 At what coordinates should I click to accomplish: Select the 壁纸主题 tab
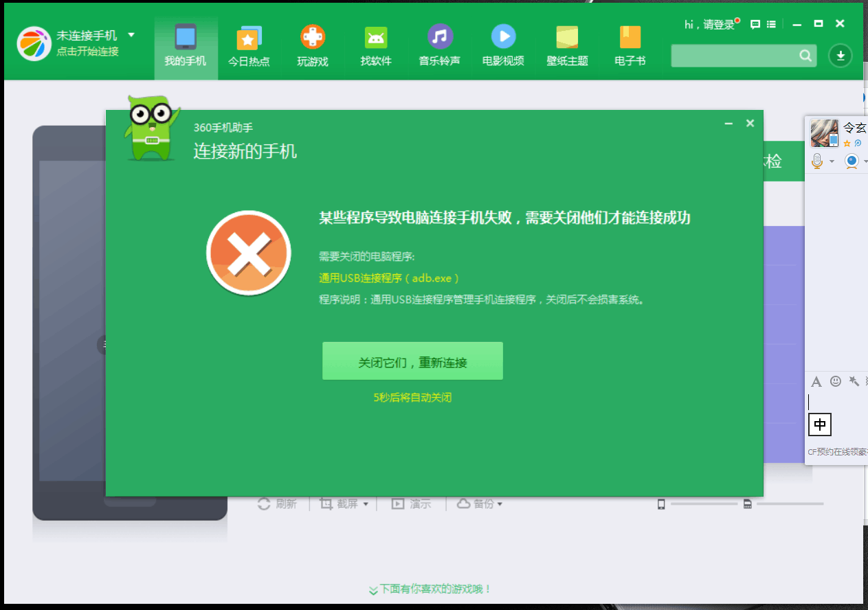(x=567, y=47)
